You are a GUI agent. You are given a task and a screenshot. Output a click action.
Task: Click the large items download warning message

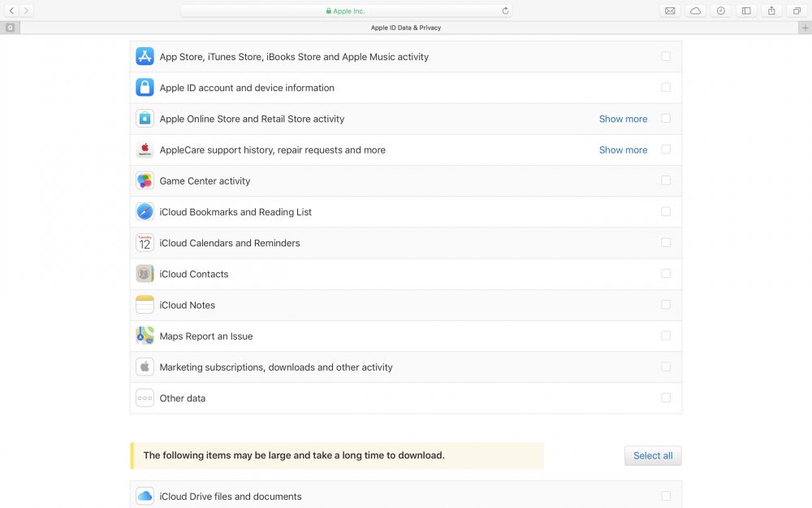[337, 456]
